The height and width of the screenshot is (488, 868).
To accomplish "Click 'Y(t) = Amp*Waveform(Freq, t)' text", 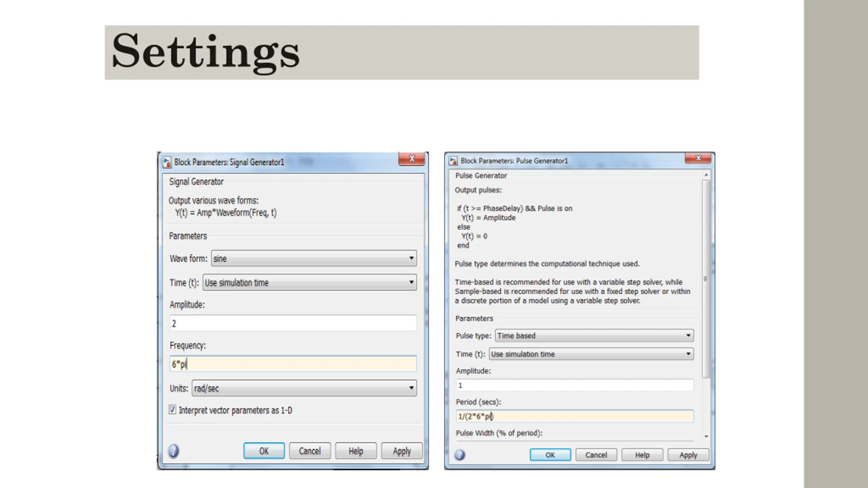I will [226, 213].
